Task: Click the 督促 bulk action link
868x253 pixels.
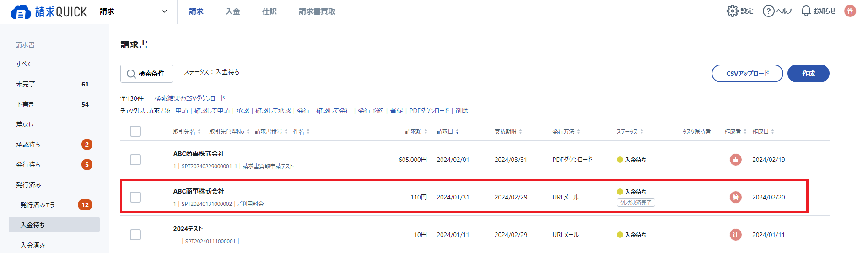Action: pos(396,111)
